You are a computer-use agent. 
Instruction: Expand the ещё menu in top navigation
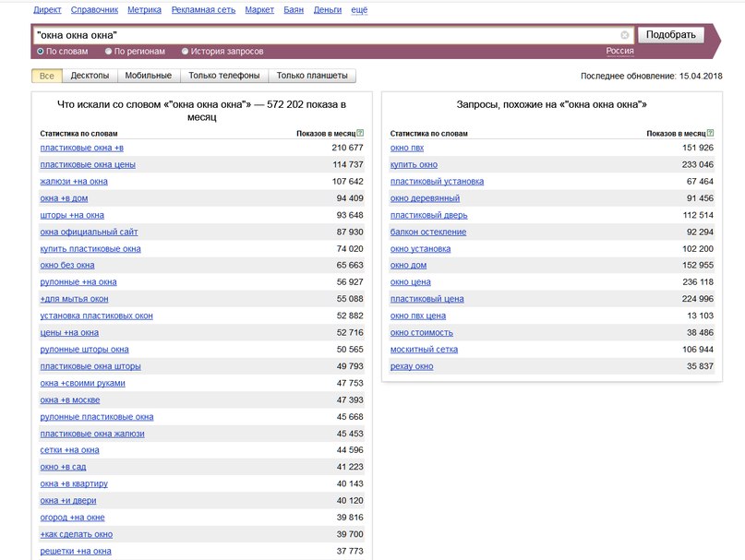point(359,10)
